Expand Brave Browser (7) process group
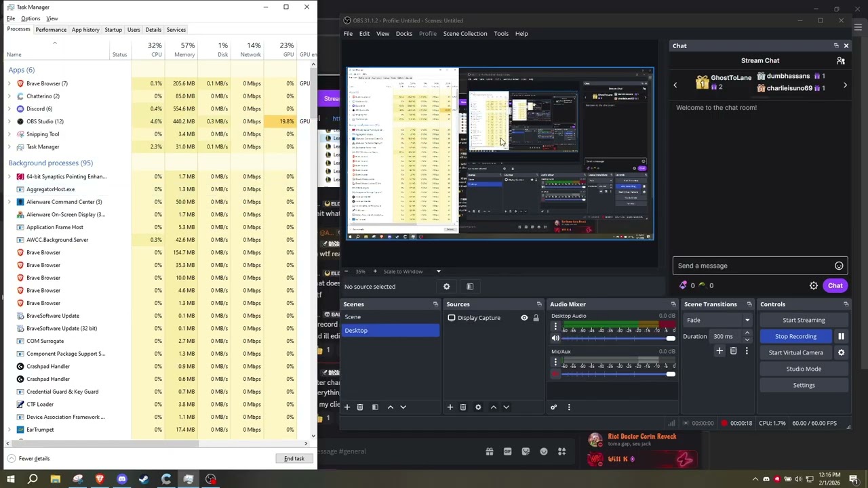Image resolution: width=868 pixels, height=488 pixels. tap(9, 83)
